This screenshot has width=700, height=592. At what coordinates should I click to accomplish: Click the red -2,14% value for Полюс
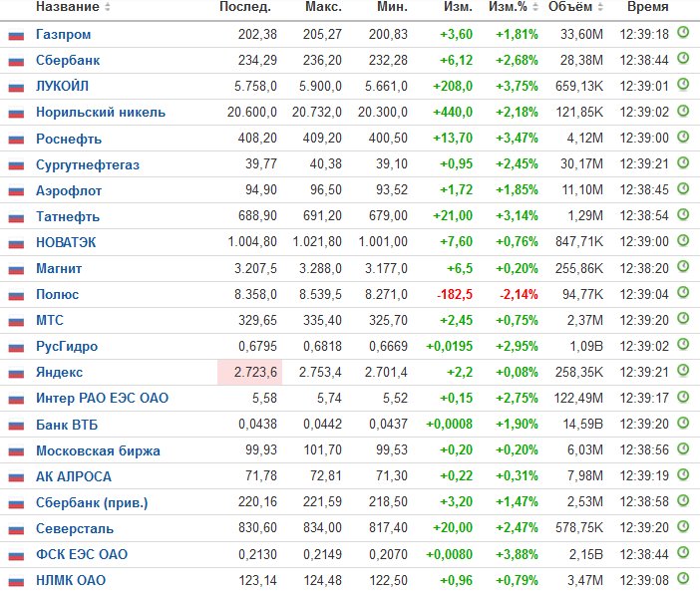point(519,294)
